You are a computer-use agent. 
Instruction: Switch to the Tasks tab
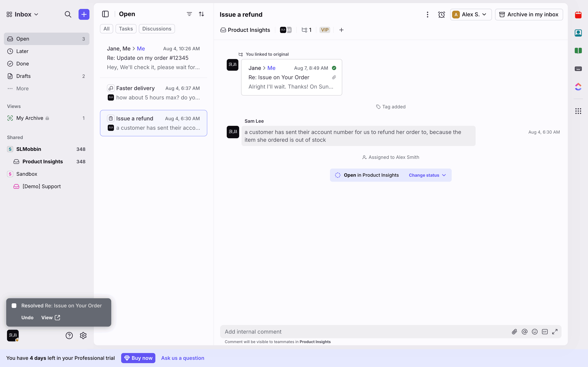point(126,29)
